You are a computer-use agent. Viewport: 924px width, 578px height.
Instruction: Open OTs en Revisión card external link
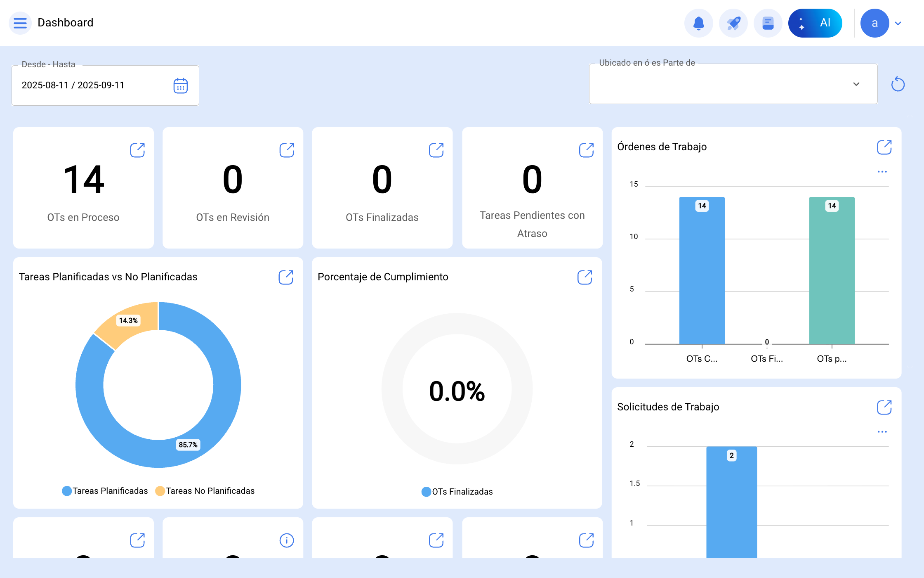(x=287, y=150)
